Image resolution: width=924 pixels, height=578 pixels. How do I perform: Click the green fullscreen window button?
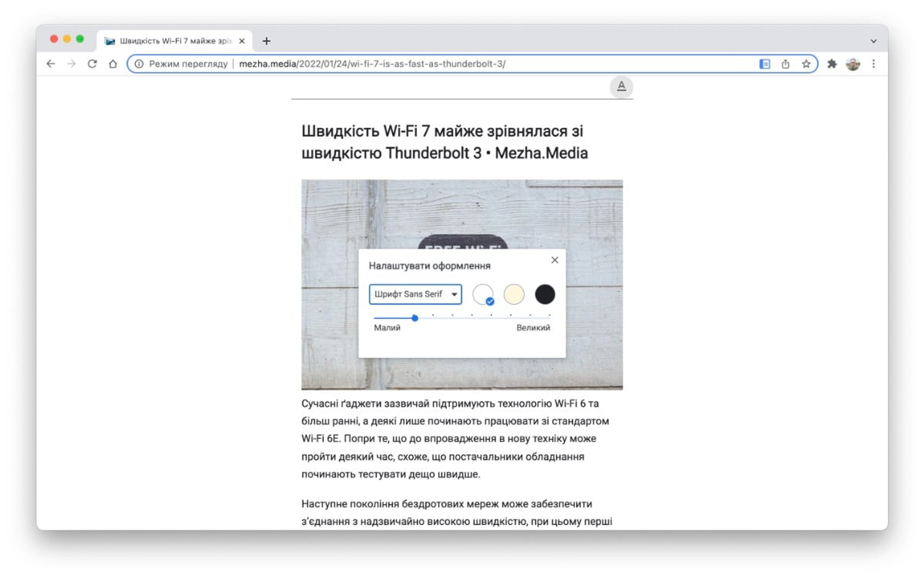pyautogui.click(x=80, y=39)
